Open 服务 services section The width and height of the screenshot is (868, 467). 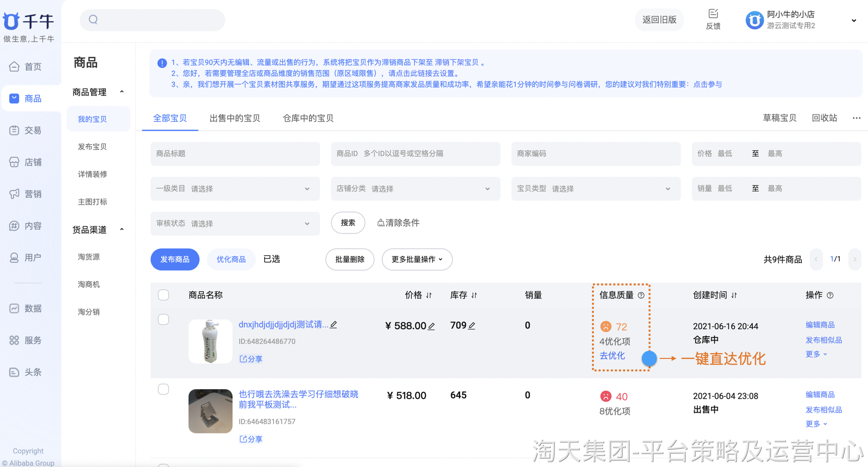26,340
